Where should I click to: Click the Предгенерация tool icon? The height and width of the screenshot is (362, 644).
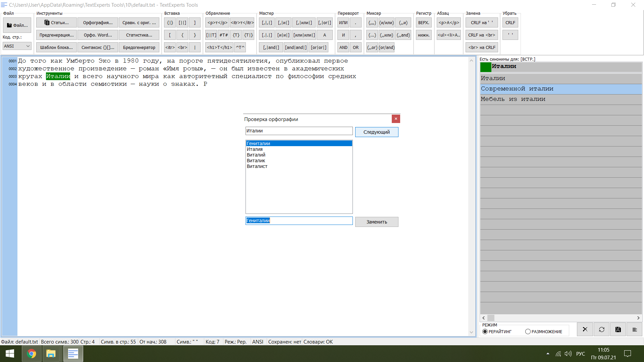[x=57, y=35]
